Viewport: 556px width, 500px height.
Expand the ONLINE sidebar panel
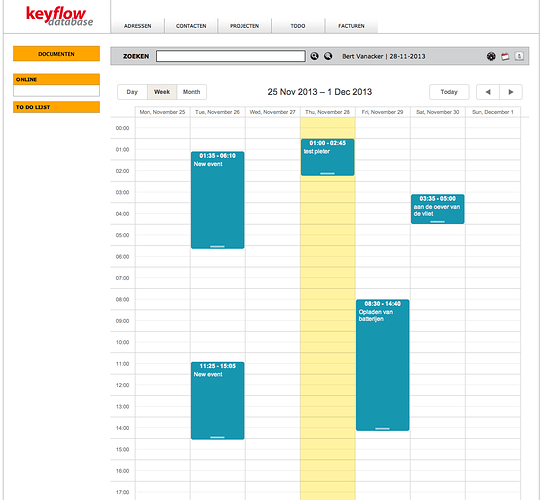pyautogui.click(x=56, y=79)
